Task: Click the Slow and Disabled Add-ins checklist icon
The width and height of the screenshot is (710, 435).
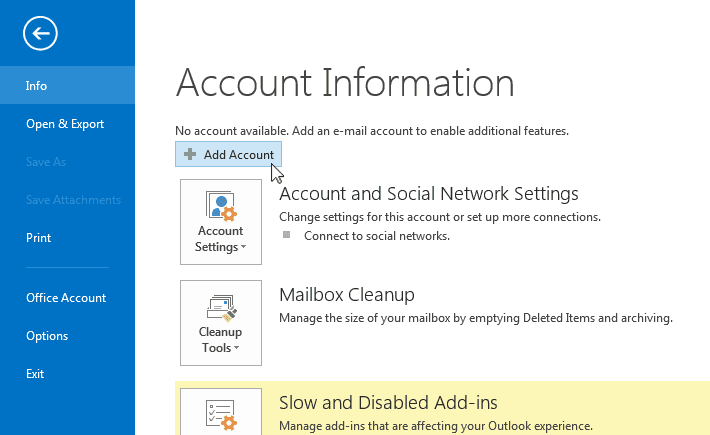Action: pos(221,414)
